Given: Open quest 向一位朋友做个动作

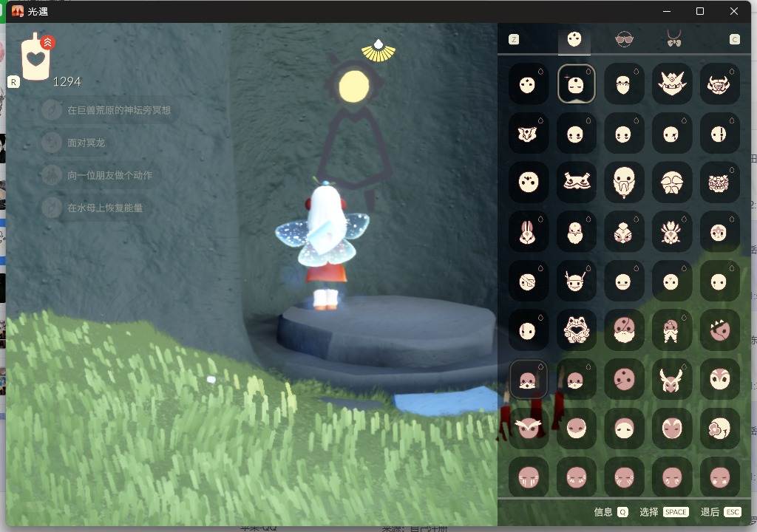Looking at the screenshot, I should 101,175.
